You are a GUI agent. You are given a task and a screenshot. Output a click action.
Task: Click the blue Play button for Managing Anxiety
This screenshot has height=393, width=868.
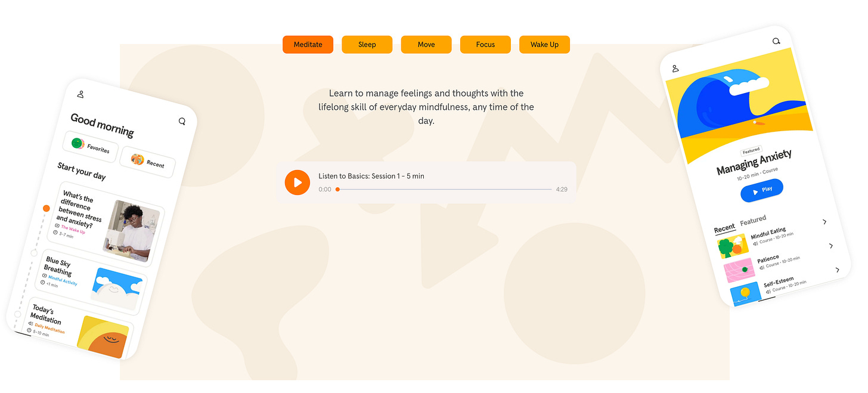point(762,190)
